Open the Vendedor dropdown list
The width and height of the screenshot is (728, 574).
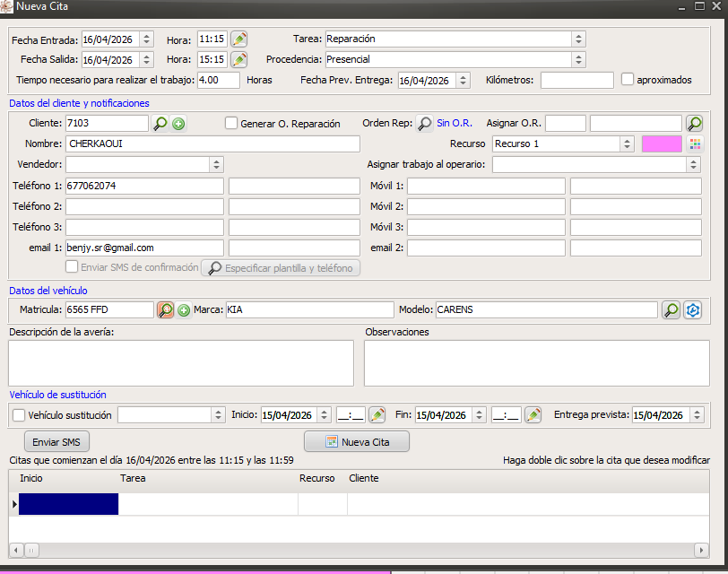pyautogui.click(x=144, y=164)
